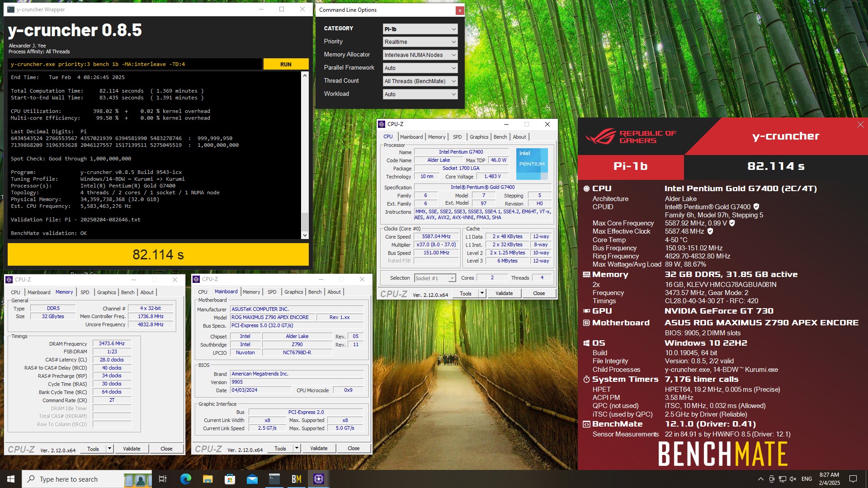
Task: Click Tools button in the Mainboard CPU-Z window
Action: pos(280,448)
